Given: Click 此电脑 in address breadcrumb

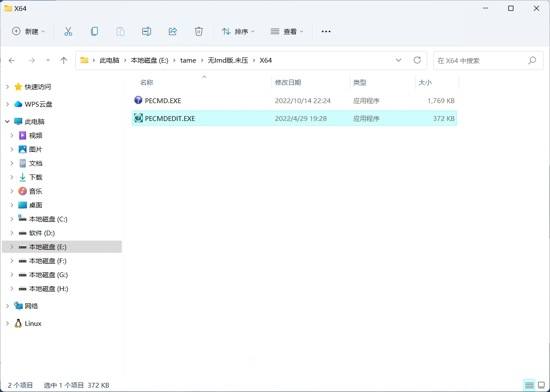Looking at the screenshot, I should (x=110, y=60).
